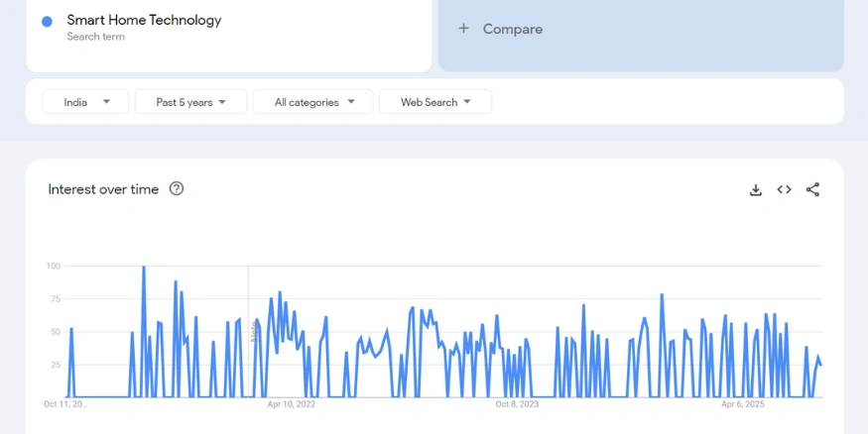Click the 100 y-axis label
Viewport: 868px width, 434px height.
(54, 266)
